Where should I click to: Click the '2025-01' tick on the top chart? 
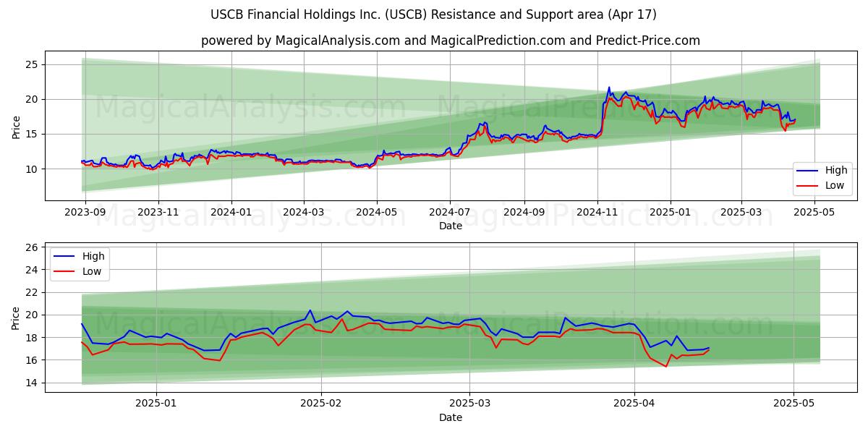pos(670,212)
